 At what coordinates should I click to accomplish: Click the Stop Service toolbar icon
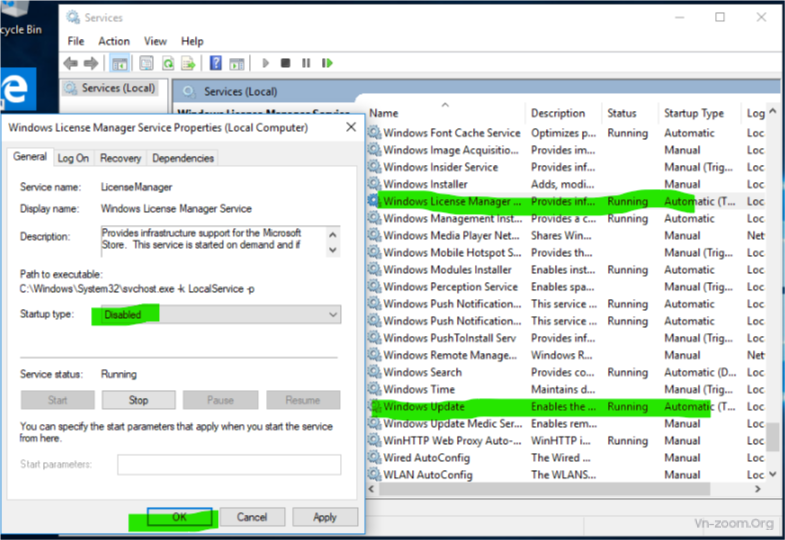286,63
